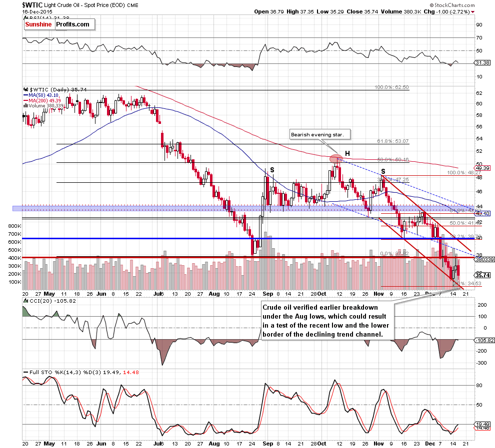Click the Chg -1.00 (-2.72%) value
495x448 pixels.
[446, 11]
